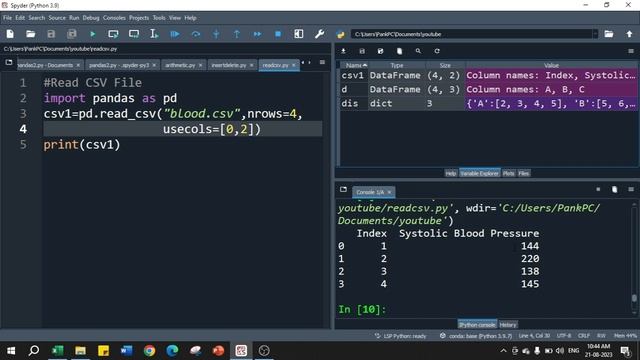Image resolution: width=640 pixels, height=360 pixels.
Task: Switch to arithmetic.py editor tab
Action: pyautogui.click(x=180, y=65)
